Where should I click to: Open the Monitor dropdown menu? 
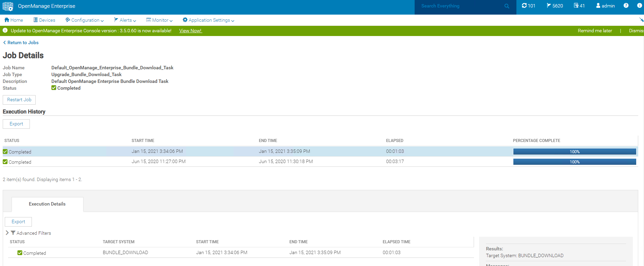point(159,20)
